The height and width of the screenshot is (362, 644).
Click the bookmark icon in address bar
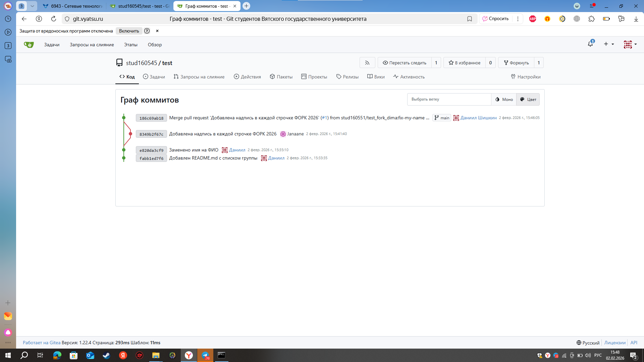click(470, 19)
